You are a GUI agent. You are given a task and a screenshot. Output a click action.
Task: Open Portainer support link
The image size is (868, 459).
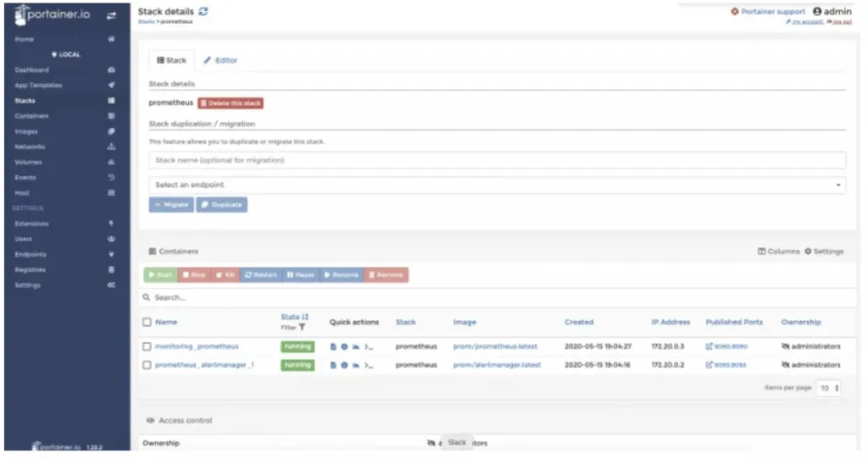[x=768, y=12]
